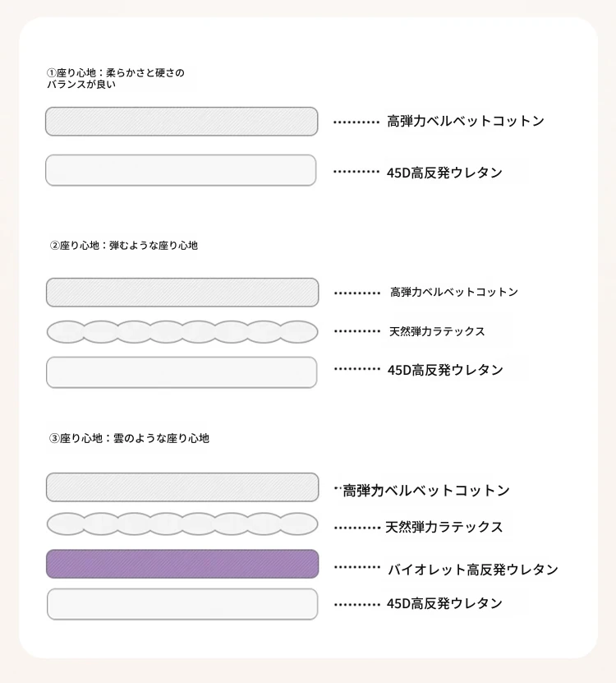Select the ①座り心地 heading text
Viewport: 616px width, 683px height.
click(115, 78)
